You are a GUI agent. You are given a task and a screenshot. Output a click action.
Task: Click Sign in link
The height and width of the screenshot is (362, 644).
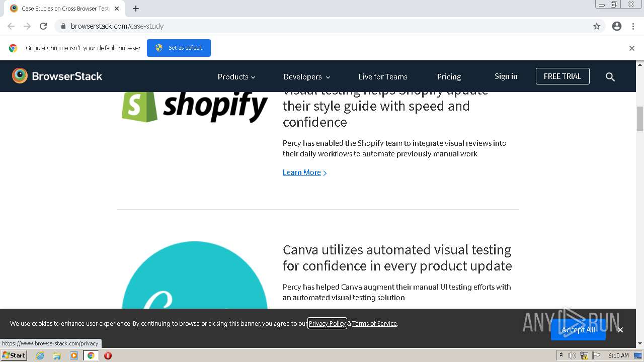(x=506, y=76)
